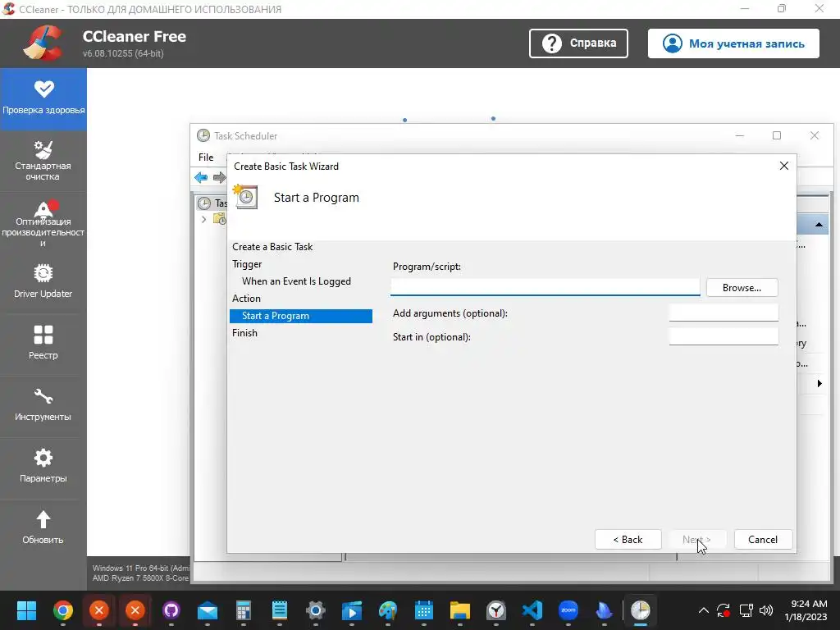Maximize the Task Scheduler window
840x630 pixels.
tap(777, 135)
